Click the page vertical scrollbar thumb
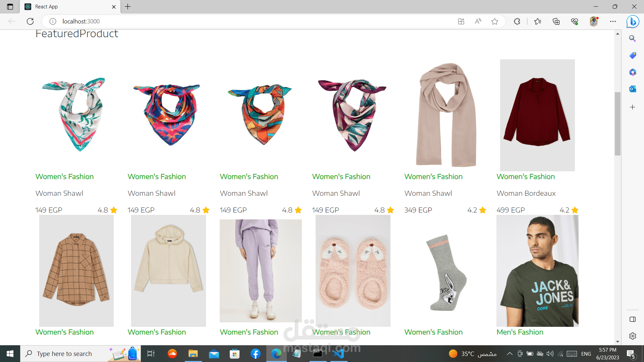This screenshot has height=362, width=644. point(618,124)
